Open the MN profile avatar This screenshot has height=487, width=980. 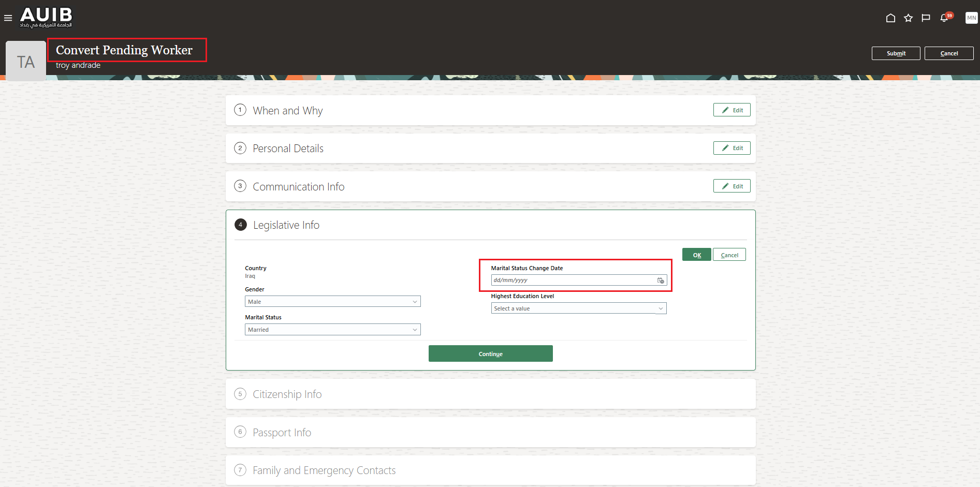pyautogui.click(x=971, y=18)
